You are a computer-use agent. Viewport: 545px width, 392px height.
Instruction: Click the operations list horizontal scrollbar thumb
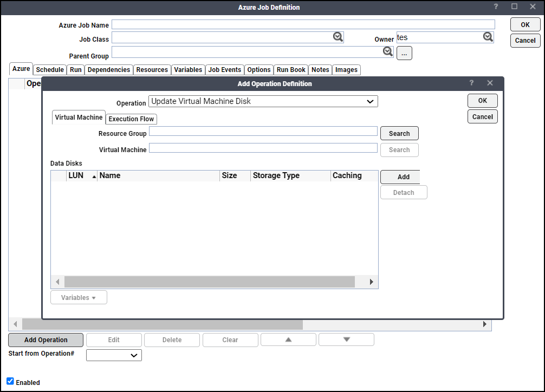click(x=163, y=324)
